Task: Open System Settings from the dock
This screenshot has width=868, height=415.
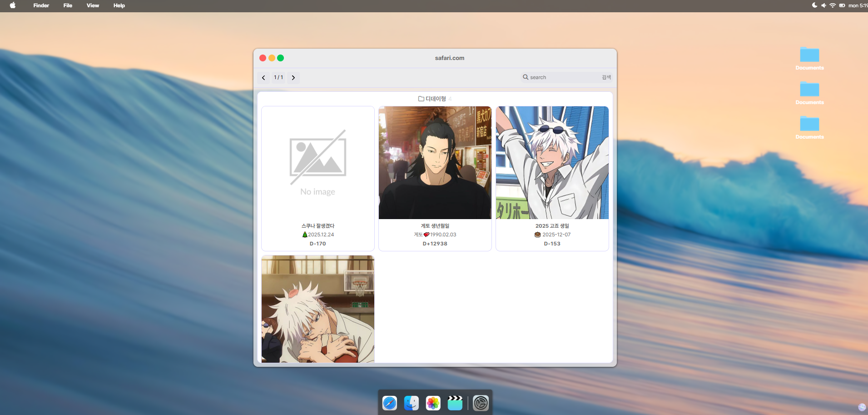Action: [x=481, y=403]
